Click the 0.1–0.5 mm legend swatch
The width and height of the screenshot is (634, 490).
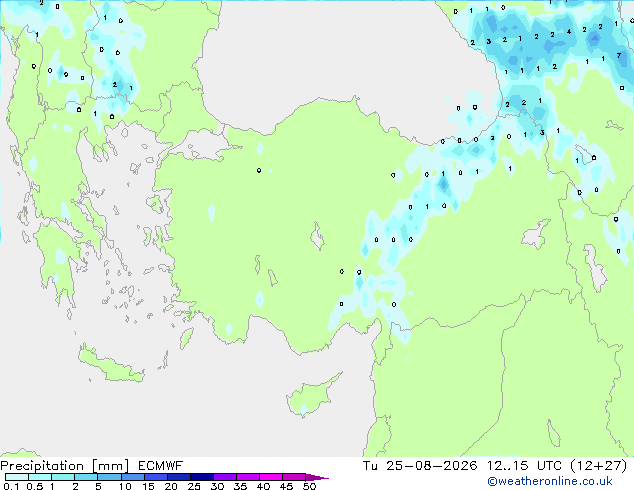(17, 477)
